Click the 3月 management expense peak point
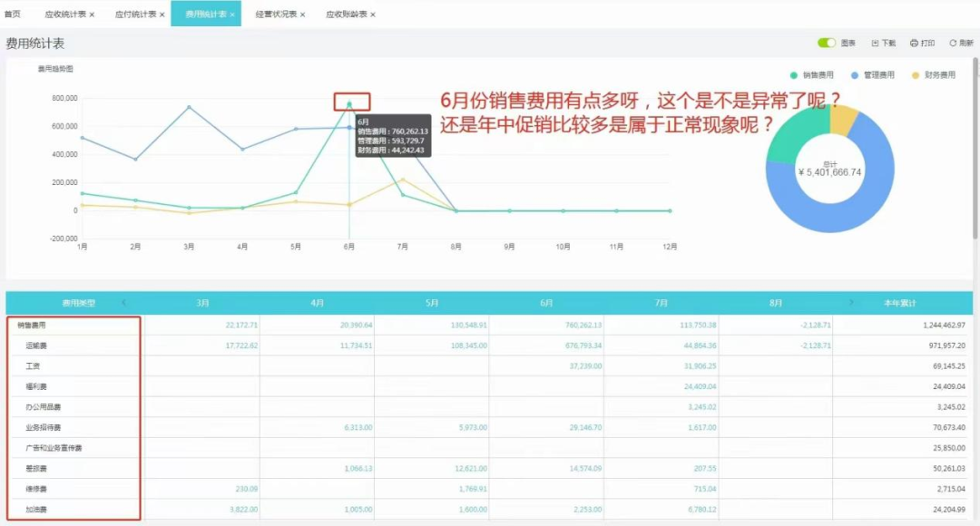 point(189,107)
